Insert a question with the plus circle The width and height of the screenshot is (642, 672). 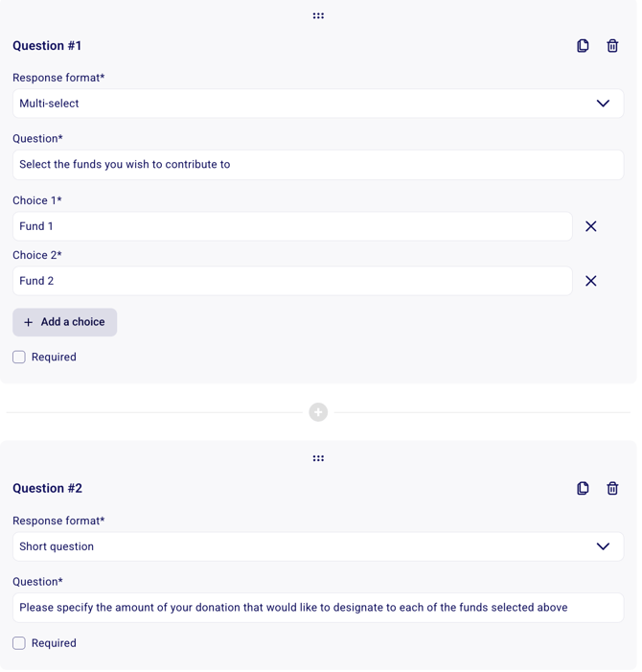(x=318, y=412)
